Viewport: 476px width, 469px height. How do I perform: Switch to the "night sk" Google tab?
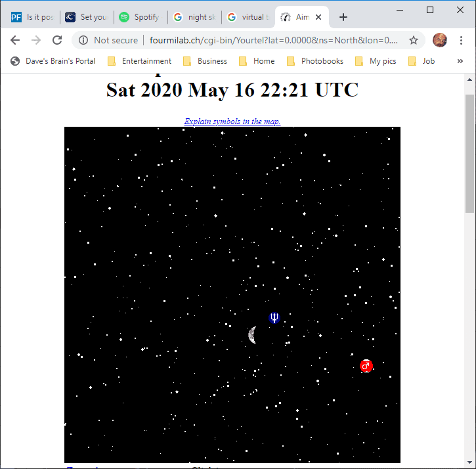pos(194,17)
